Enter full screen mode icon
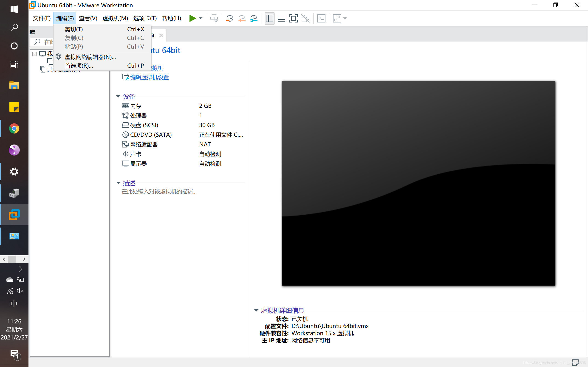 pos(293,18)
